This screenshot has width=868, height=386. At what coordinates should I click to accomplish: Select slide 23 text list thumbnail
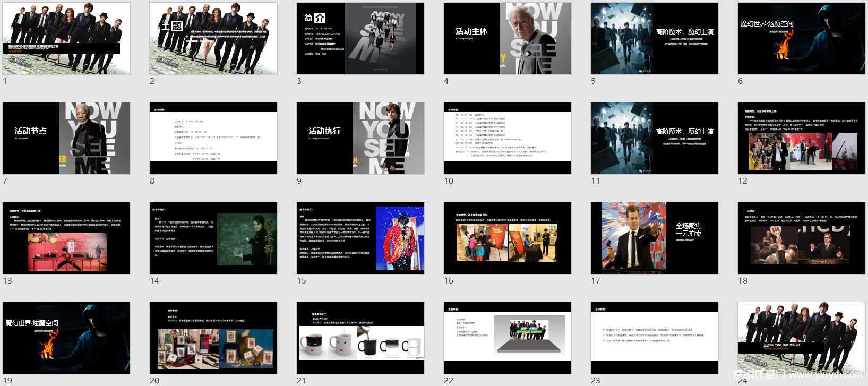click(x=655, y=338)
